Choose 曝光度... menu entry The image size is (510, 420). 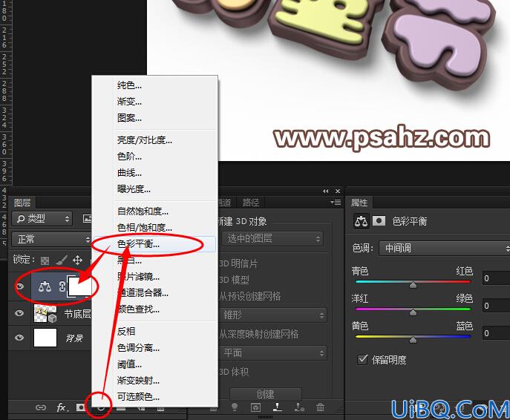pos(134,189)
